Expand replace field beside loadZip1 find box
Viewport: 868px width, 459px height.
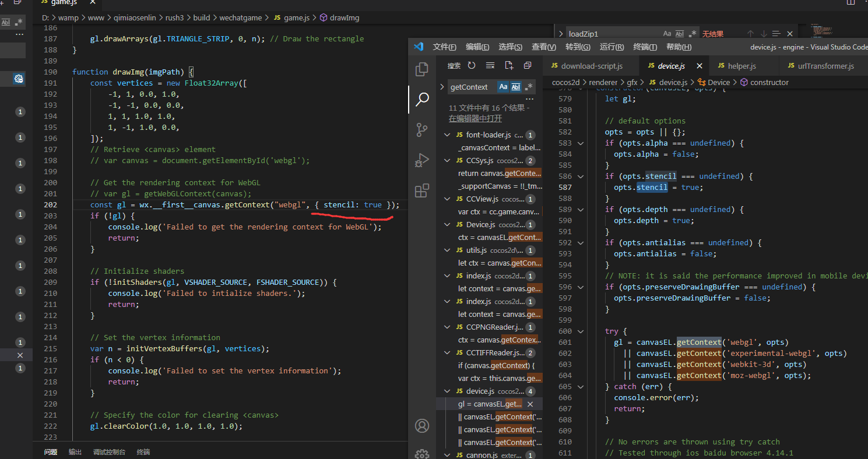(561, 34)
